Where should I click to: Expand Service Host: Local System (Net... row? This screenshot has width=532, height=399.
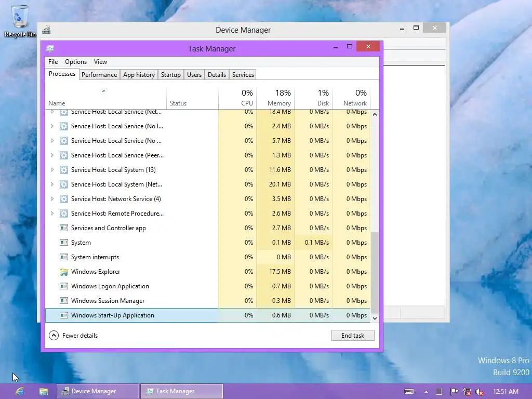pyautogui.click(x=52, y=184)
